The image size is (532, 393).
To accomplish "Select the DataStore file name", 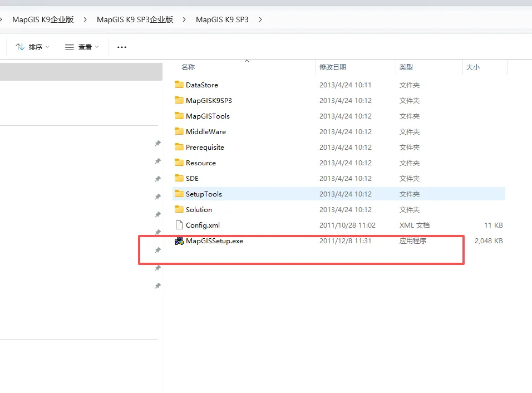I will click(x=202, y=85).
